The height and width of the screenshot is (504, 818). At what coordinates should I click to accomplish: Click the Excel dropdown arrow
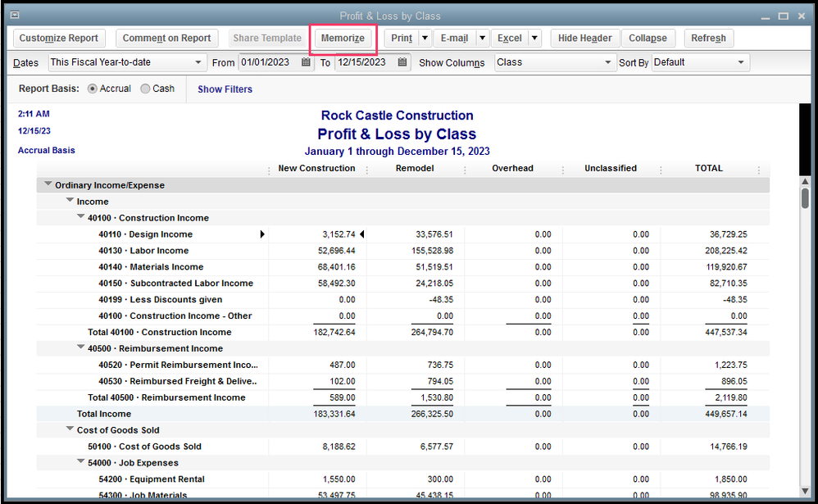point(534,38)
